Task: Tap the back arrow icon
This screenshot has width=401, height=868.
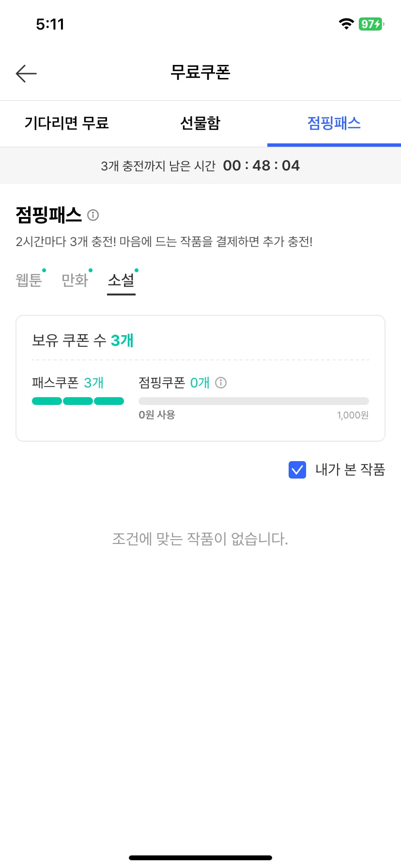Action: (x=26, y=74)
